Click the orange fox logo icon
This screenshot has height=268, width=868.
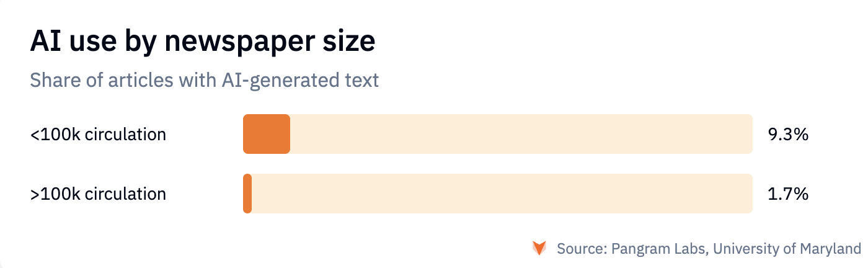539,249
